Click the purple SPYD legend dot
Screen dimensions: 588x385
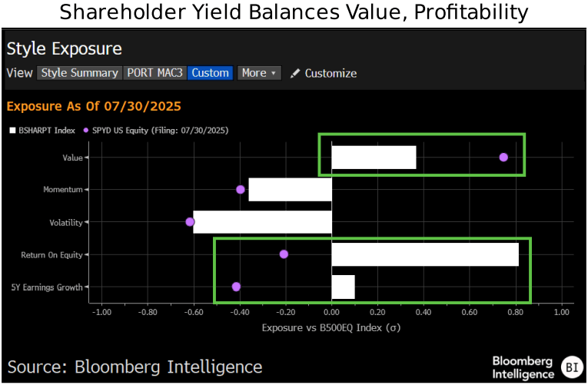click(86, 131)
